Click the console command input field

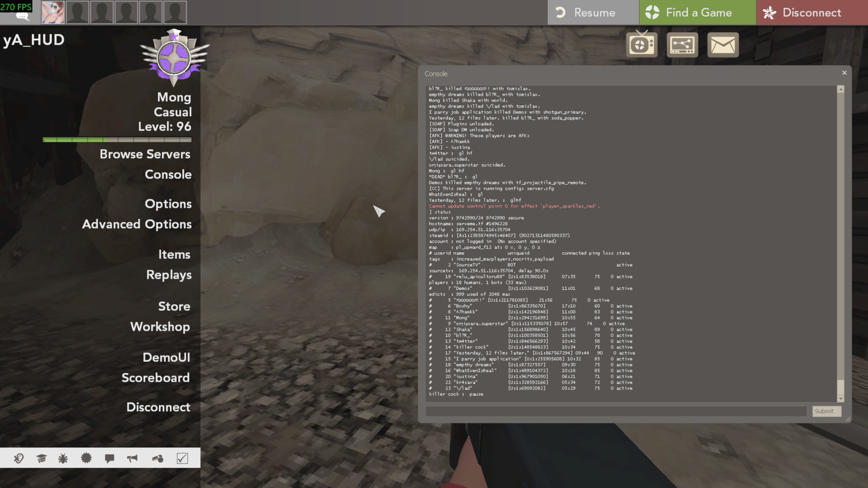pyautogui.click(x=616, y=411)
